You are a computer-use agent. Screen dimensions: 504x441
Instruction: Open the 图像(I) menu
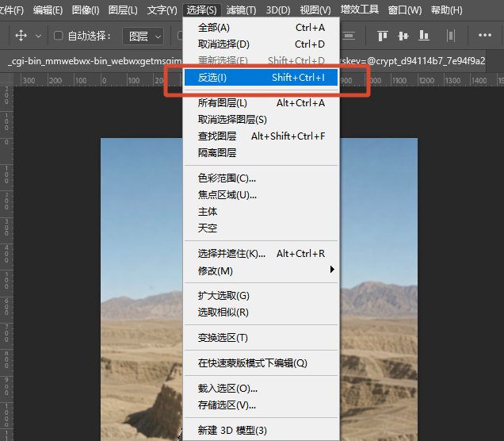click(x=86, y=10)
